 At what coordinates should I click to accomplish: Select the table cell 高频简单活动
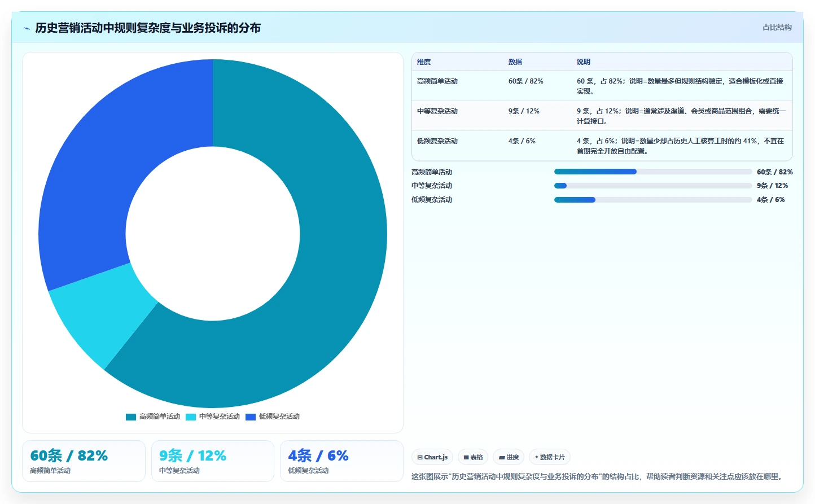[x=437, y=81]
